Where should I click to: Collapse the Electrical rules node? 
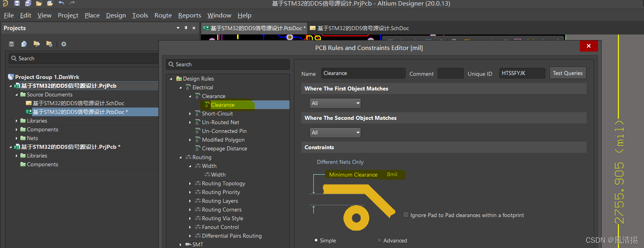pos(181,87)
